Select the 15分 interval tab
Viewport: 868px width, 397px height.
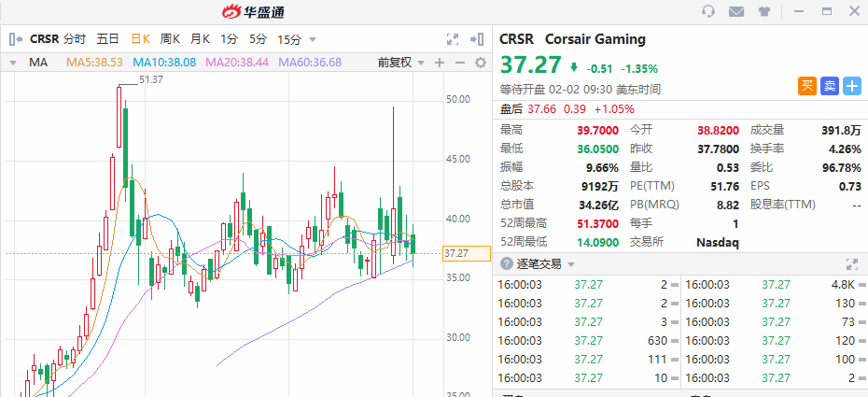289,39
